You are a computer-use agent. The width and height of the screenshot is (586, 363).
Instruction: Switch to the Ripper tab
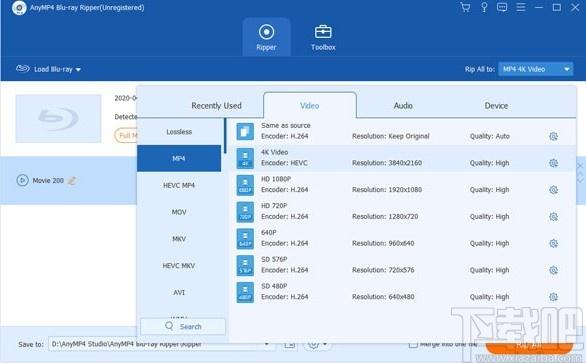266,37
